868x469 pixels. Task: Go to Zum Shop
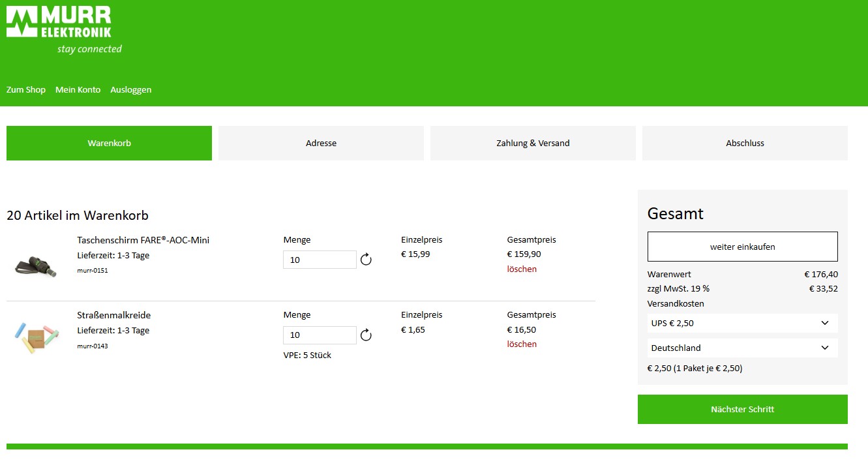click(26, 90)
